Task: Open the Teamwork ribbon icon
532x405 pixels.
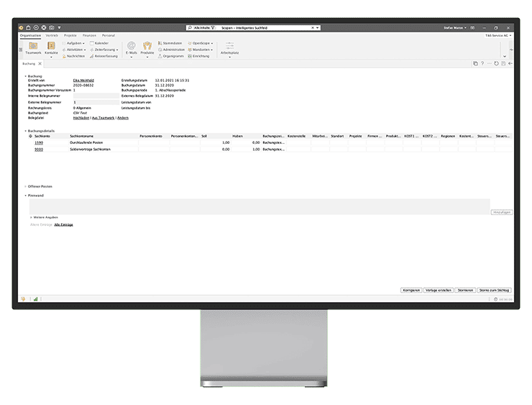Action: click(x=33, y=45)
